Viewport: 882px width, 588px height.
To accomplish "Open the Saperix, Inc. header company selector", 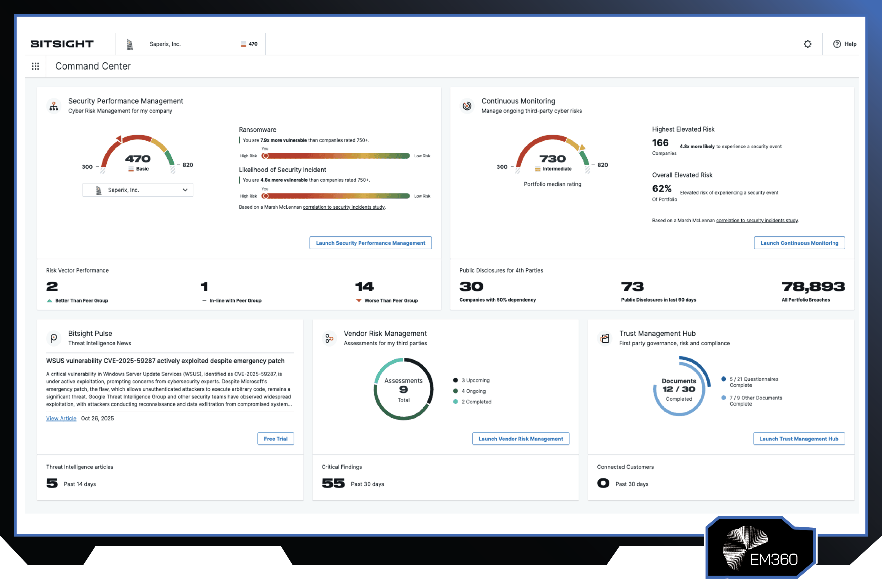I will click(190, 44).
